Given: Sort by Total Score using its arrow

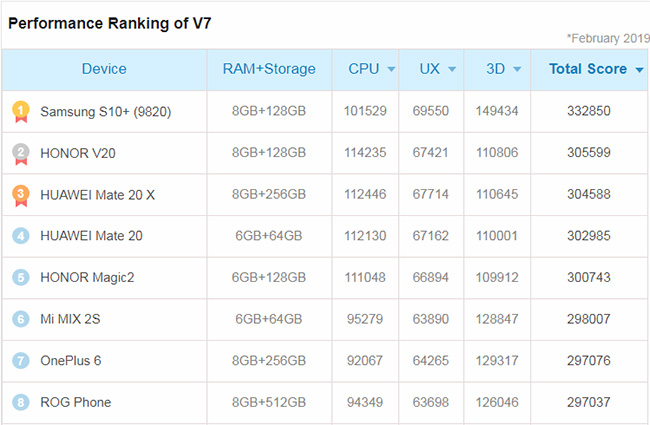Looking at the screenshot, I should pos(640,70).
